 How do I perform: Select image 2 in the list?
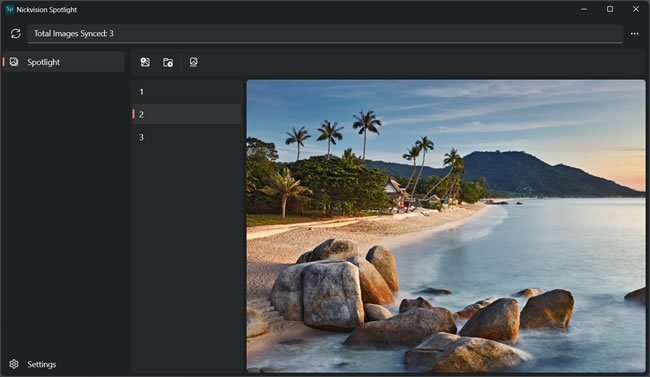point(187,114)
